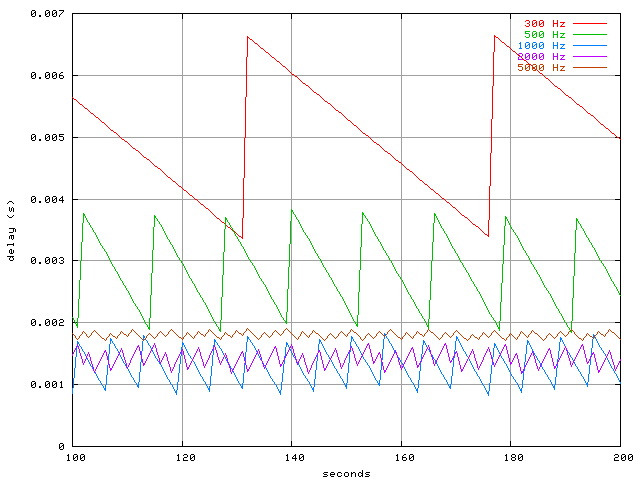Click red line sample beside 300 Hz
Screen dimensions: 640x480
click(x=591, y=23)
